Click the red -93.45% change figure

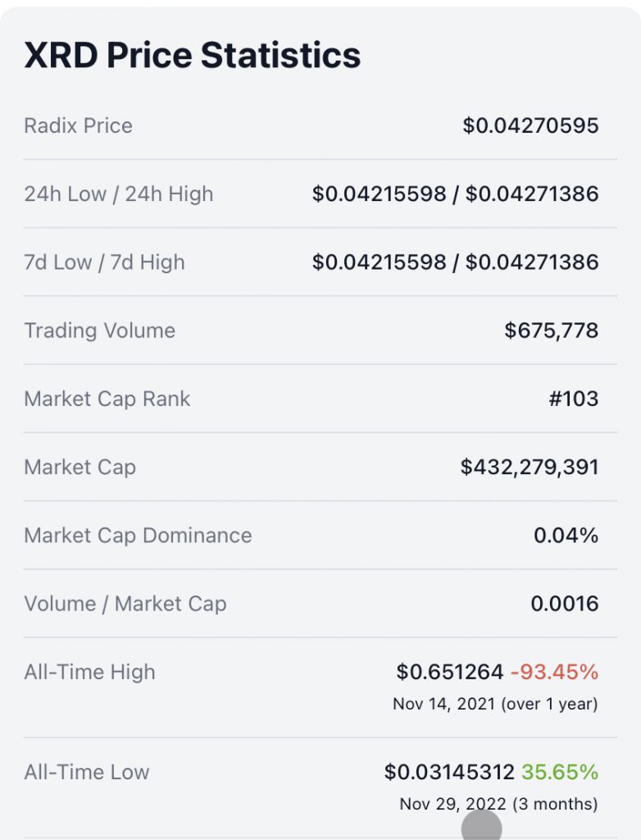(x=554, y=672)
